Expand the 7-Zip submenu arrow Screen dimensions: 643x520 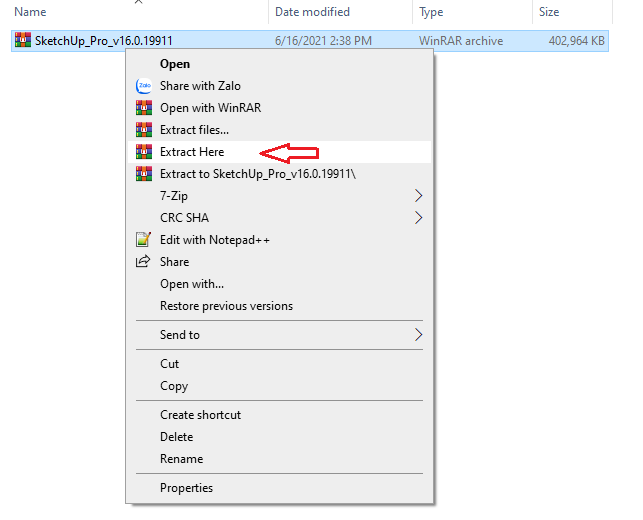click(x=418, y=196)
